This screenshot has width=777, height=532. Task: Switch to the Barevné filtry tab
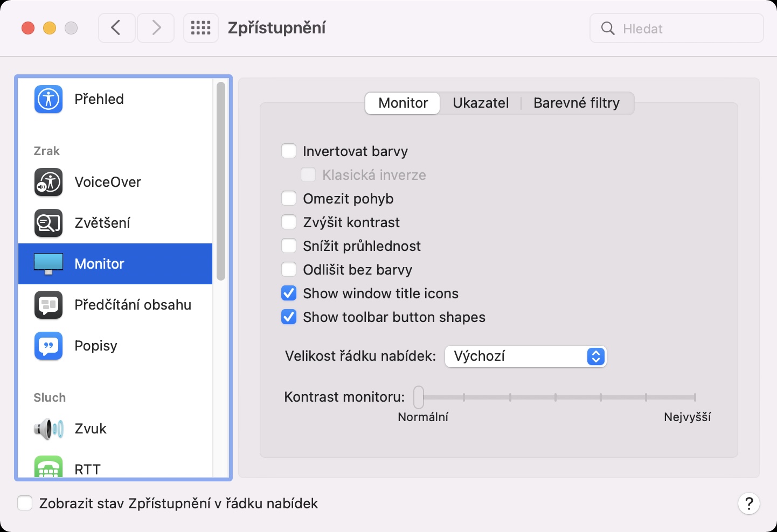(576, 103)
